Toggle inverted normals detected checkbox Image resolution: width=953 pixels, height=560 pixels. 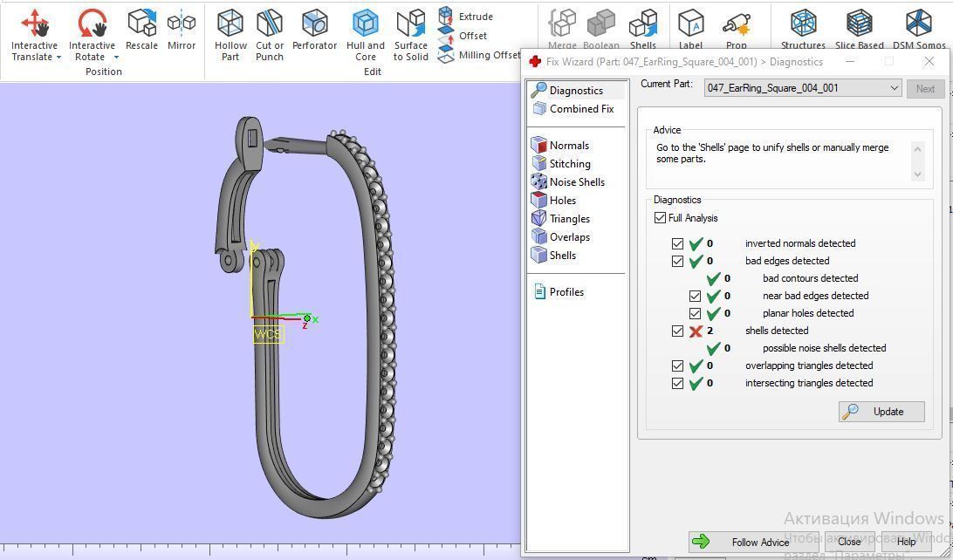(678, 243)
